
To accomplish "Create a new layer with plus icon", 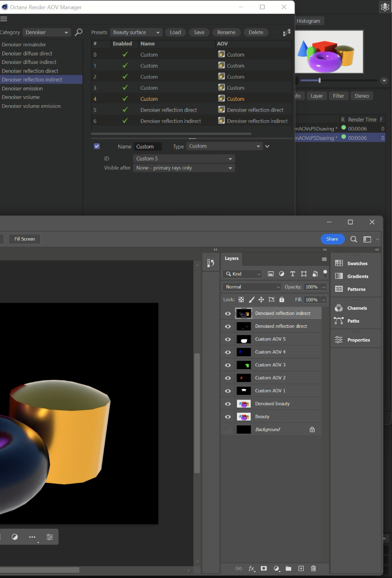I will (301, 569).
